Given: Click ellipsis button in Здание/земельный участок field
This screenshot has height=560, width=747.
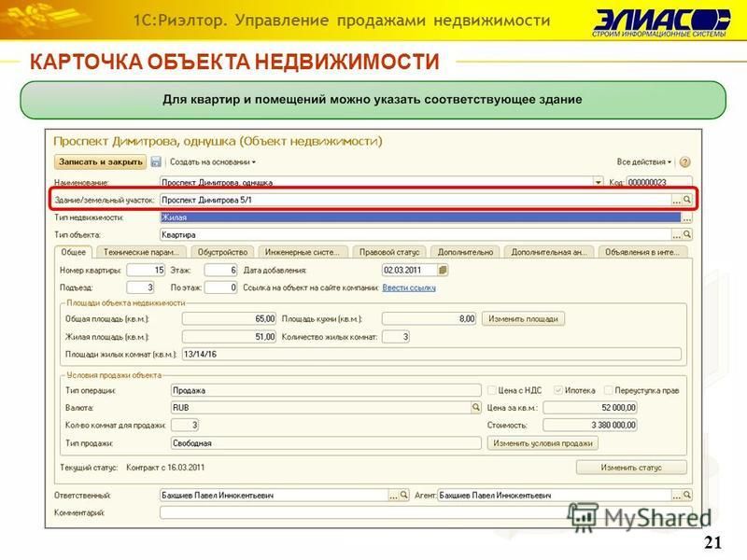Looking at the screenshot, I should [676, 201].
